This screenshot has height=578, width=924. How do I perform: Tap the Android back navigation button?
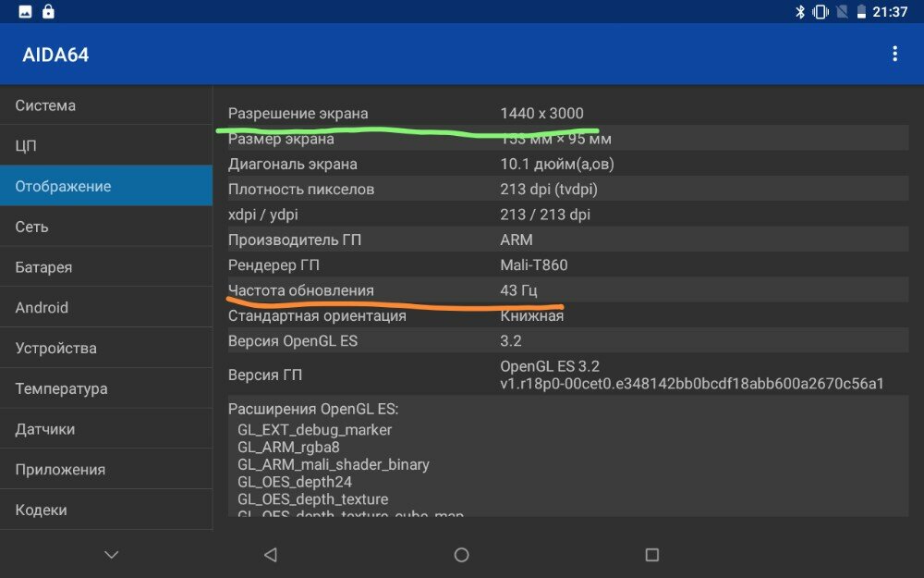tap(271, 554)
